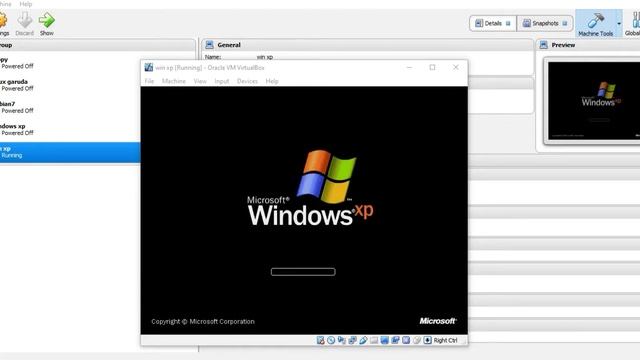Click the keyboard capture arrow icon

(x=427, y=340)
